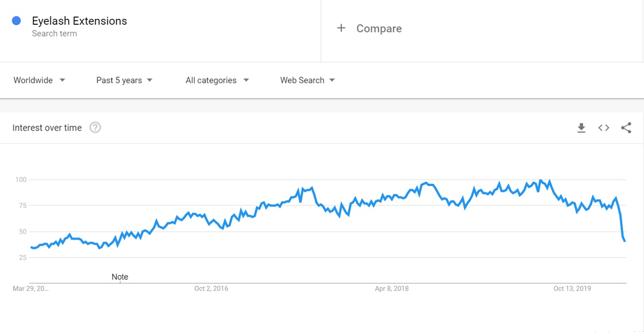Click the last data point of the trend line
The height and width of the screenshot is (332, 644).
pyautogui.click(x=625, y=241)
